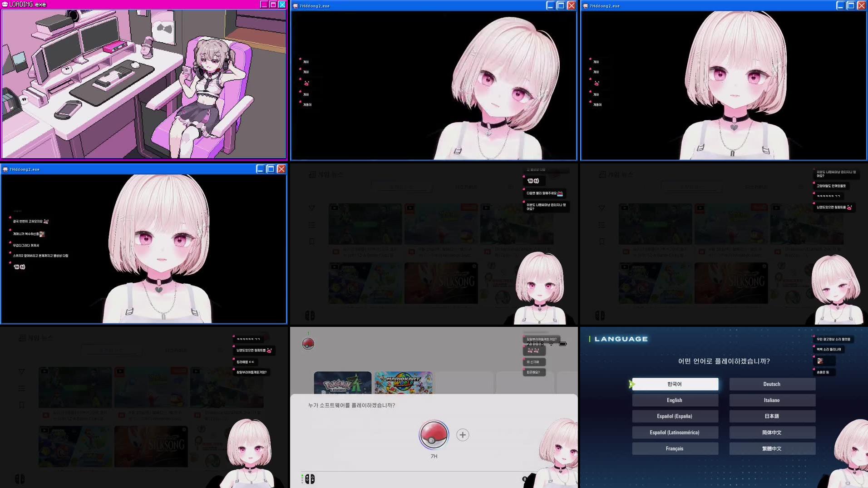Select the Français language option
The image size is (868, 488).
[x=675, y=448]
